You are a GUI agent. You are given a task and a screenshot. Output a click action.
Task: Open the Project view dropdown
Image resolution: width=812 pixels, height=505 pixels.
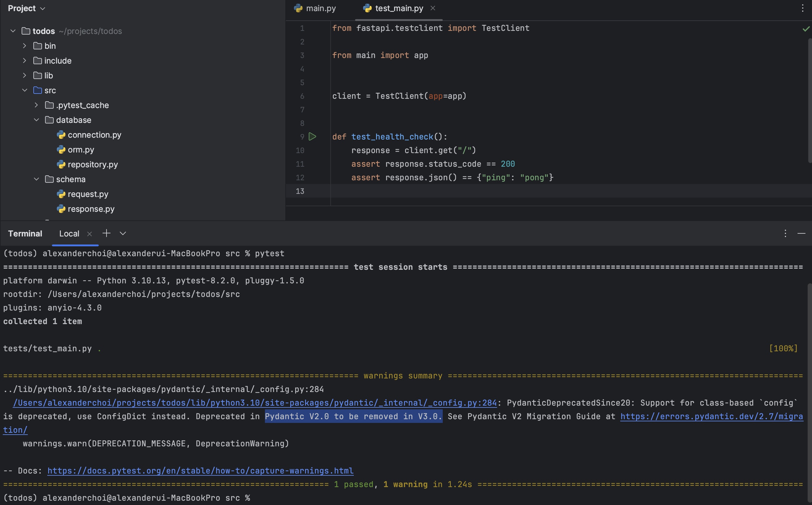coord(42,9)
